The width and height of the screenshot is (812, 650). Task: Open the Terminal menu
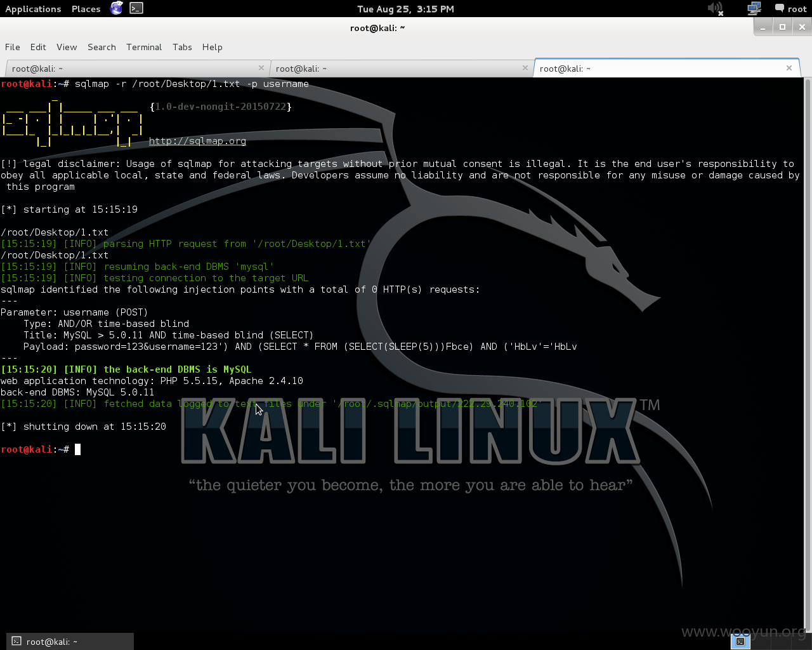(x=144, y=47)
